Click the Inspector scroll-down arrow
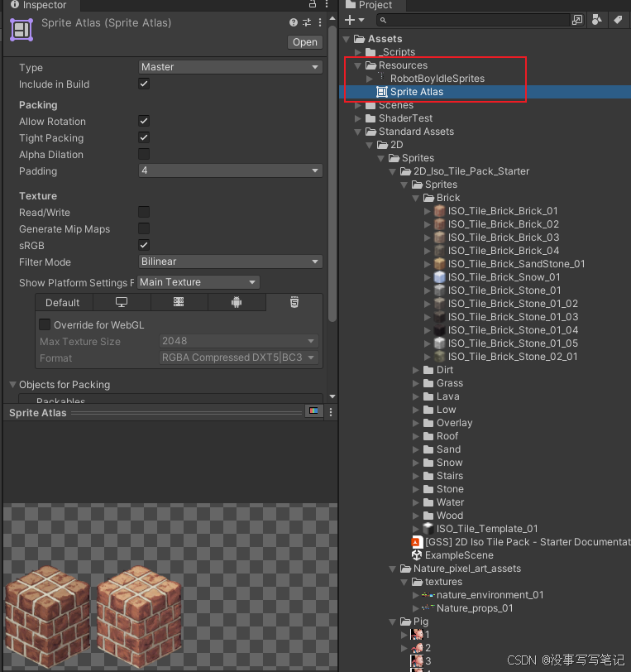Screen dimensions: 631x672 332,396
